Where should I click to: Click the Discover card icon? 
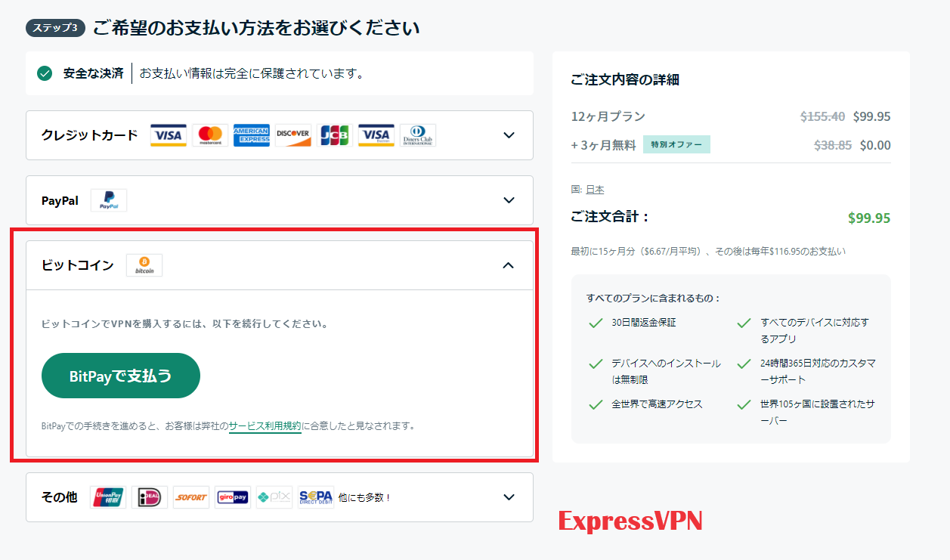point(293,135)
